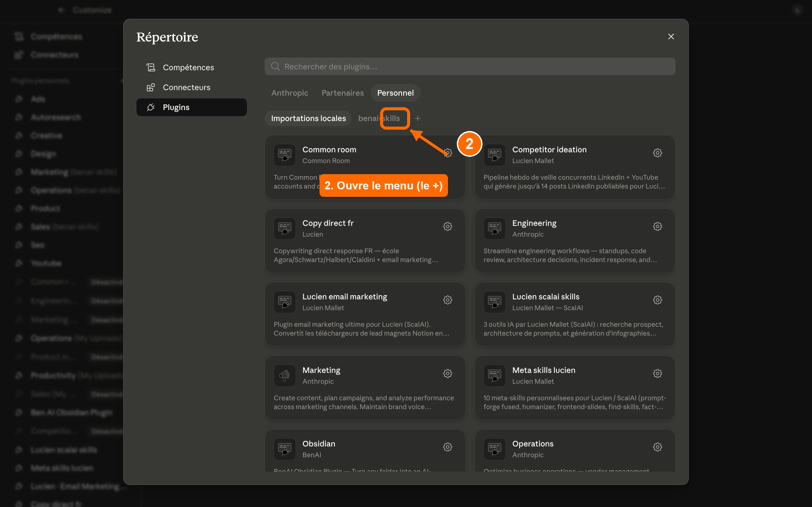Viewport: 812px width, 507px height.
Task: Open Compétences section in Répertoire sidebar
Action: [x=192, y=67]
